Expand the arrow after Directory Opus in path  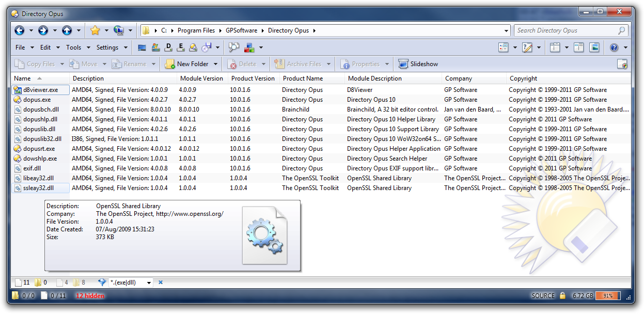coord(314,30)
